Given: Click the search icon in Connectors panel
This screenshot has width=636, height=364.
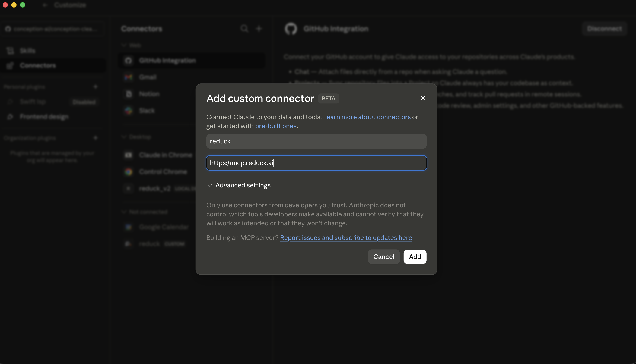Looking at the screenshot, I should (244, 29).
